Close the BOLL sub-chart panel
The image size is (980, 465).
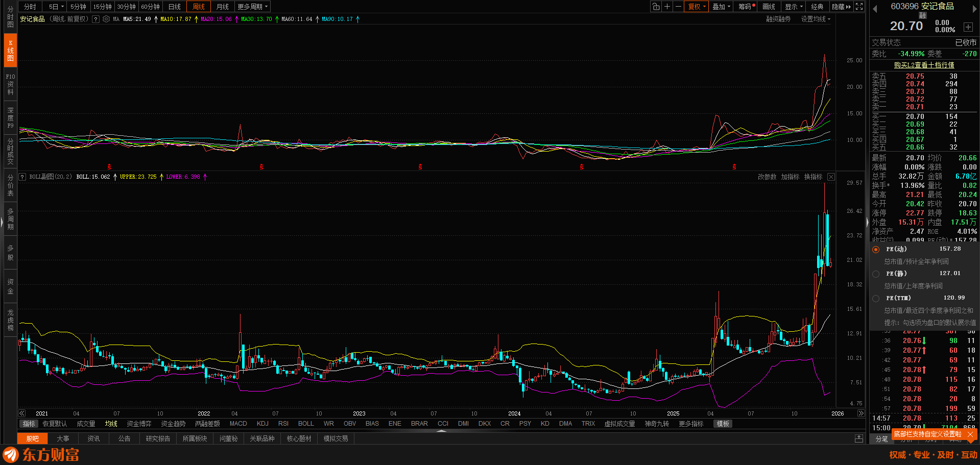point(831,177)
